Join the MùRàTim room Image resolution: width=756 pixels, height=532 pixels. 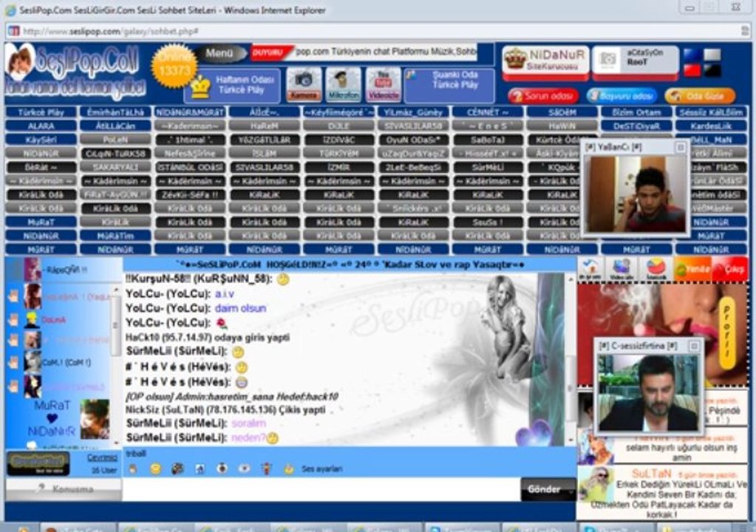tap(115, 236)
